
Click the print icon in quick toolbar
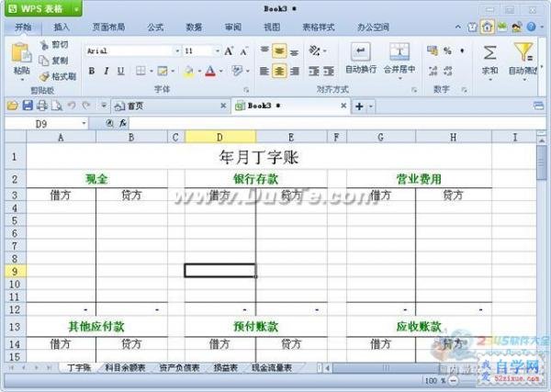point(42,106)
